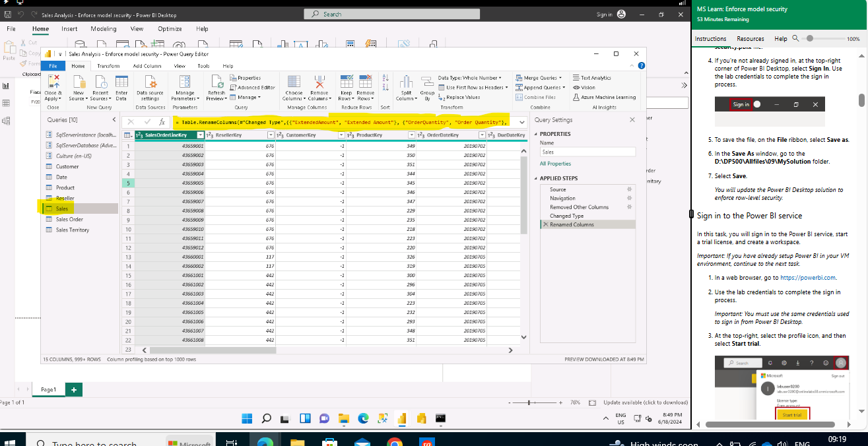The width and height of the screenshot is (868, 446).
Task: Click the Close & Apply icon
Action: coord(53,82)
